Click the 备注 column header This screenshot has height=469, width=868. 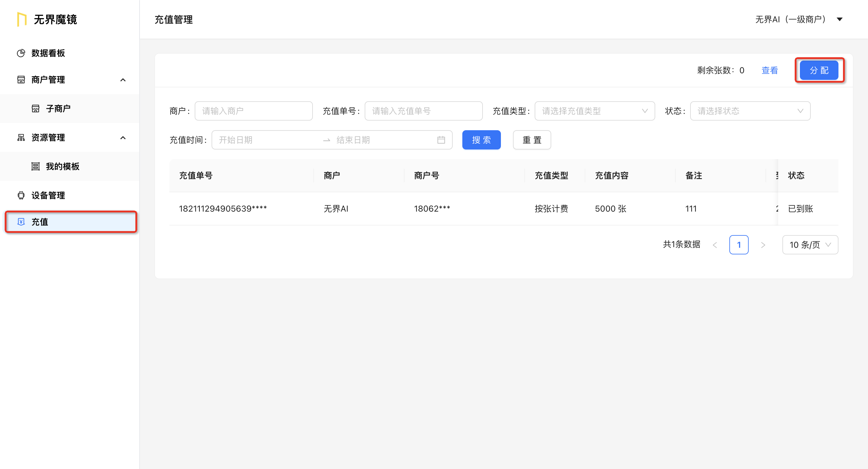694,175
